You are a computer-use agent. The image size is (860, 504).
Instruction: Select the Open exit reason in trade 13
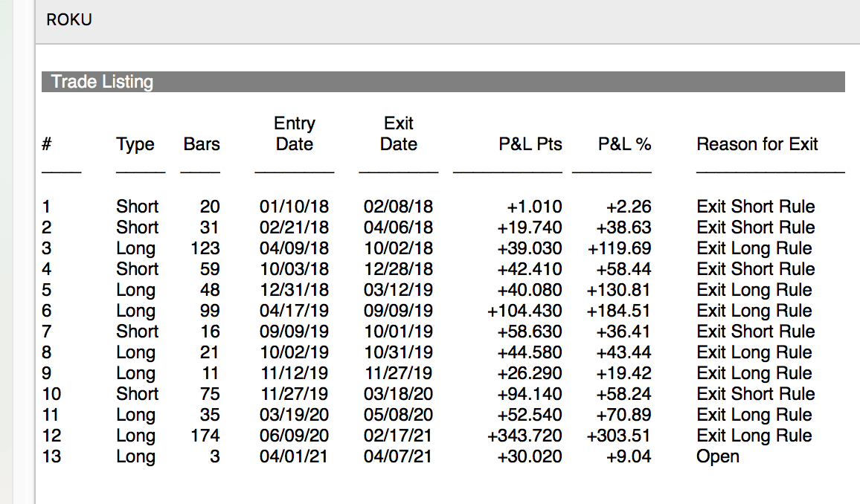[x=718, y=456]
